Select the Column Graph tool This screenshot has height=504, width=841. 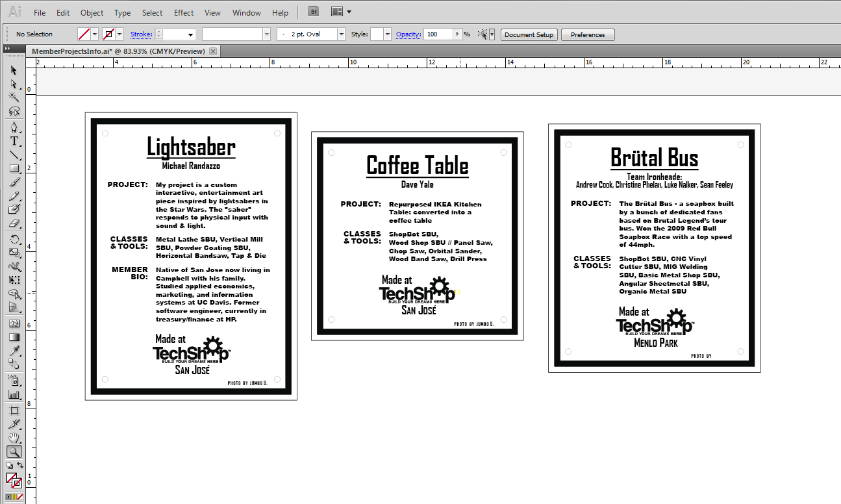click(x=14, y=394)
